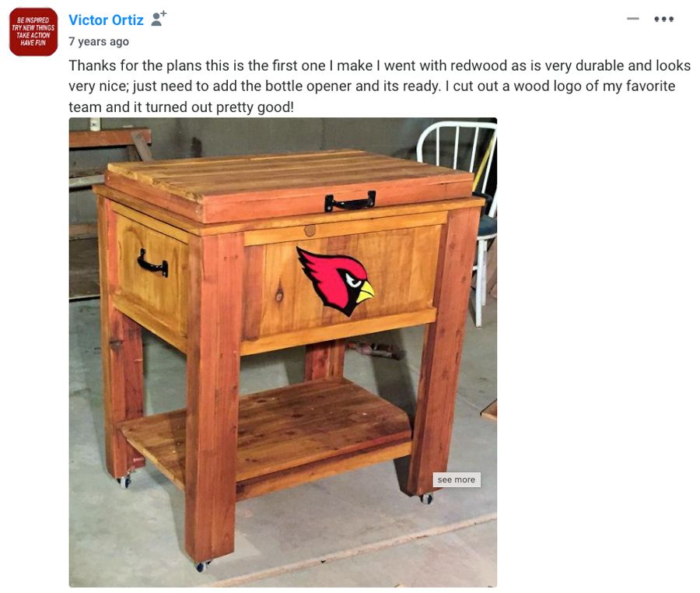
Task: Follow user with the add-person icon
Action: [159, 19]
